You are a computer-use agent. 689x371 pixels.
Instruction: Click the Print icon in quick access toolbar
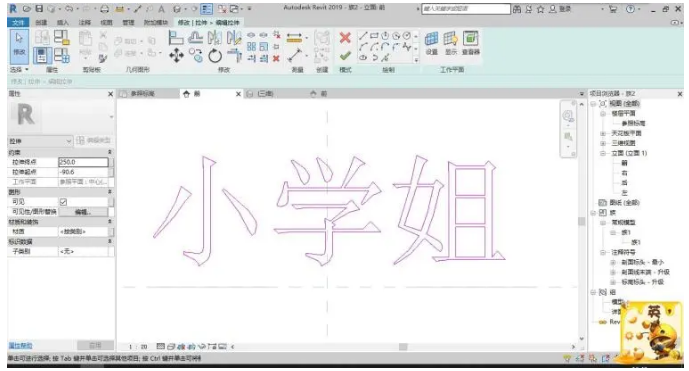[105, 8]
